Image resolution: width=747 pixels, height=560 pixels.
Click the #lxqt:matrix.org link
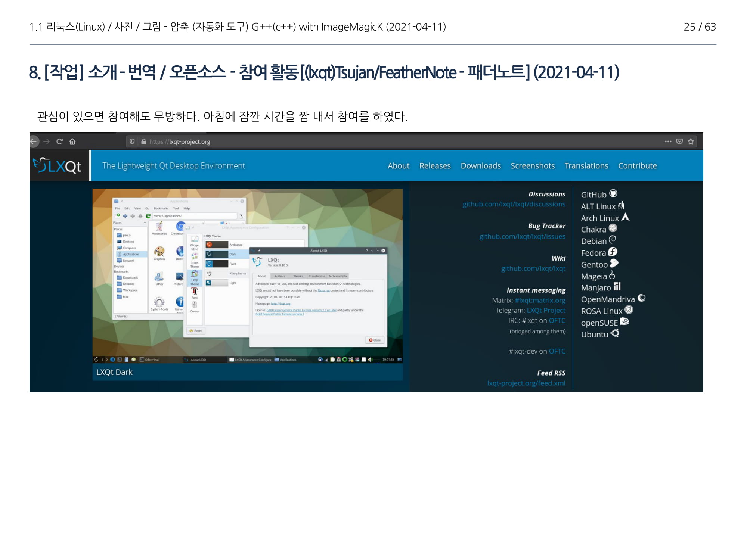pyautogui.click(x=540, y=300)
